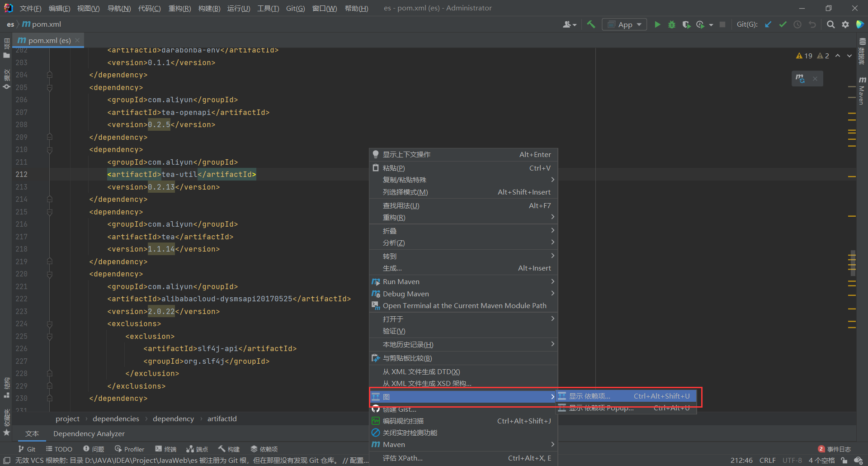Collapse exclusions fold at line 224
This screenshot has width=868, height=466.
[50, 324]
